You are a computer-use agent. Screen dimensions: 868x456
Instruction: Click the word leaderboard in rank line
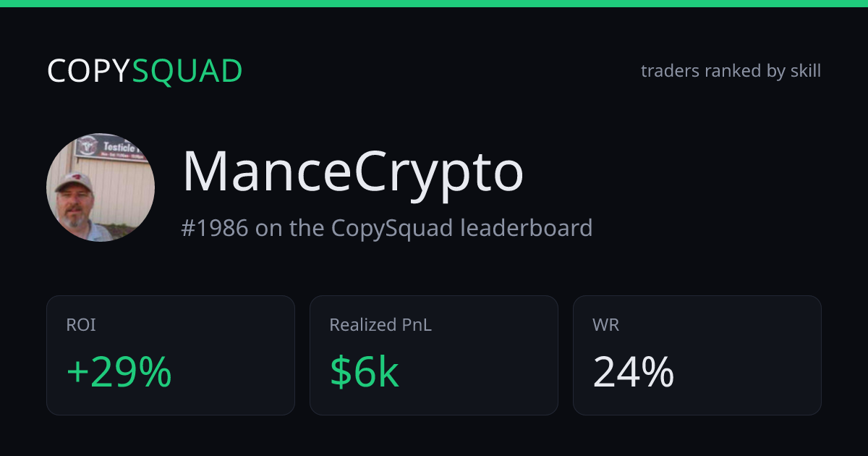(527, 228)
